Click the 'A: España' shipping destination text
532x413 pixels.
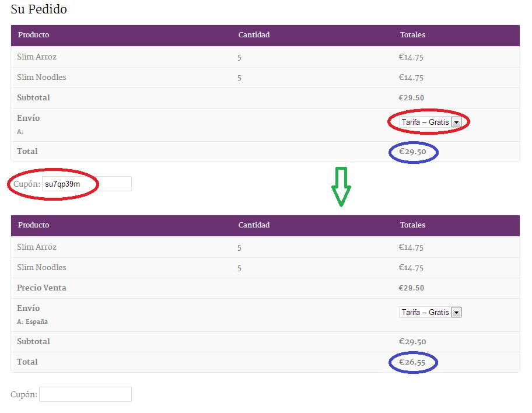(x=33, y=321)
